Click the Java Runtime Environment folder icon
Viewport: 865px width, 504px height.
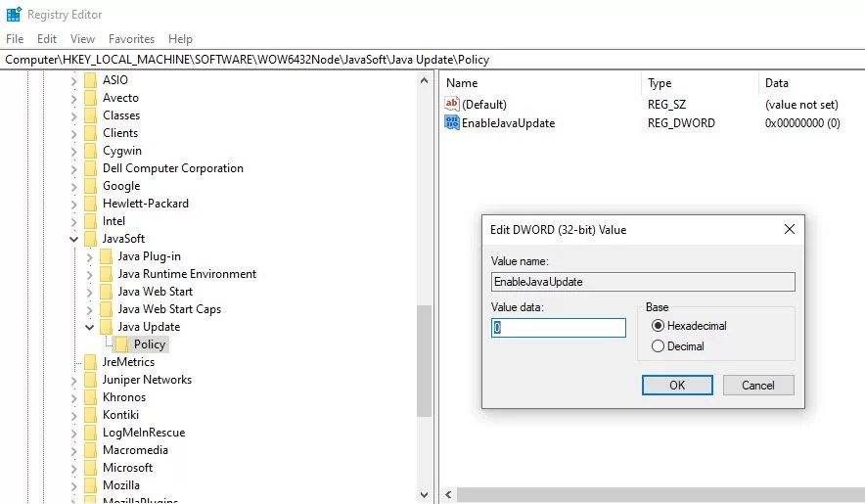(x=106, y=274)
